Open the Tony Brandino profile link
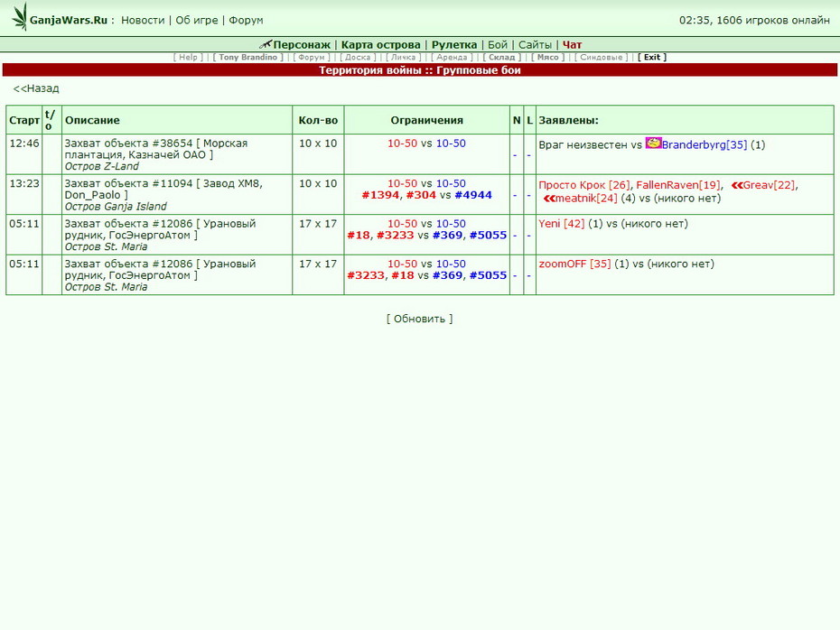840x630 pixels. [247, 57]
